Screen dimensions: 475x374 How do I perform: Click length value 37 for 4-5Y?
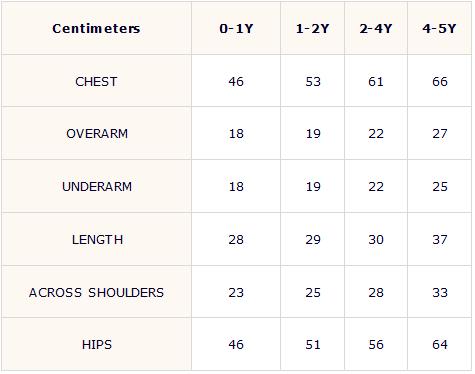[440, 240]
